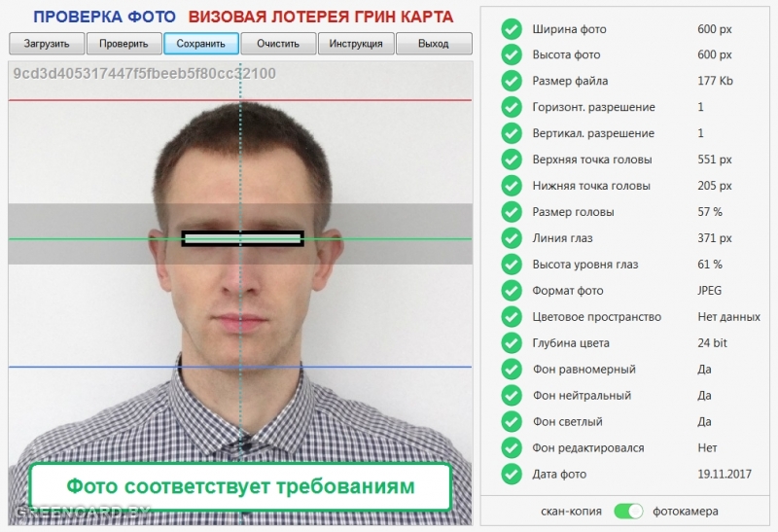Click the checkmark beside Дата фото
This screenshot has width=778, height=532.
click(x=512, y=474)
